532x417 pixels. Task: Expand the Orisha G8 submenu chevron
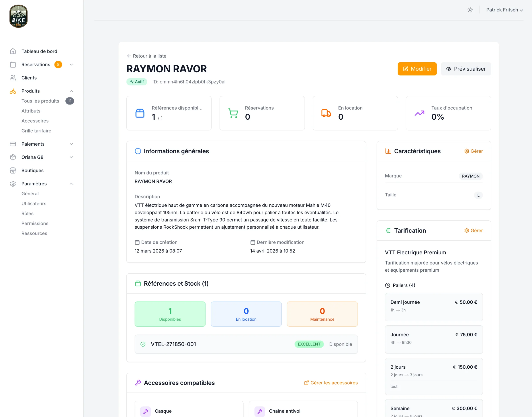[71, 157]
